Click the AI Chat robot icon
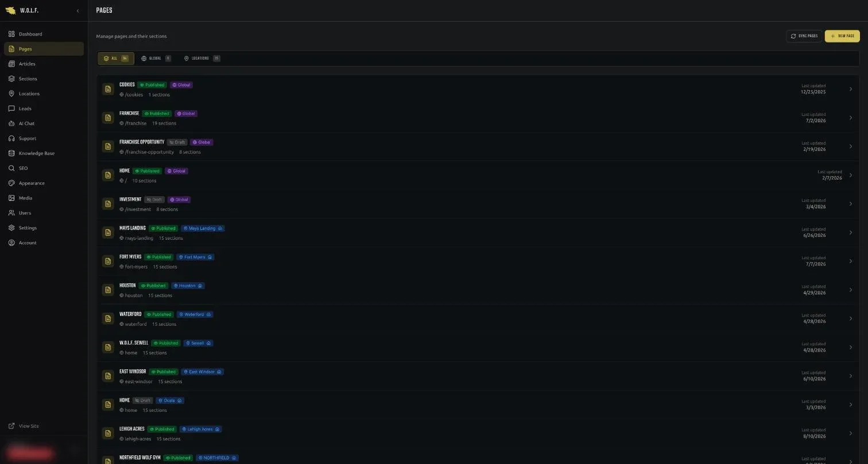The height and width of the screenshot is (464, 868). point(11,123)
